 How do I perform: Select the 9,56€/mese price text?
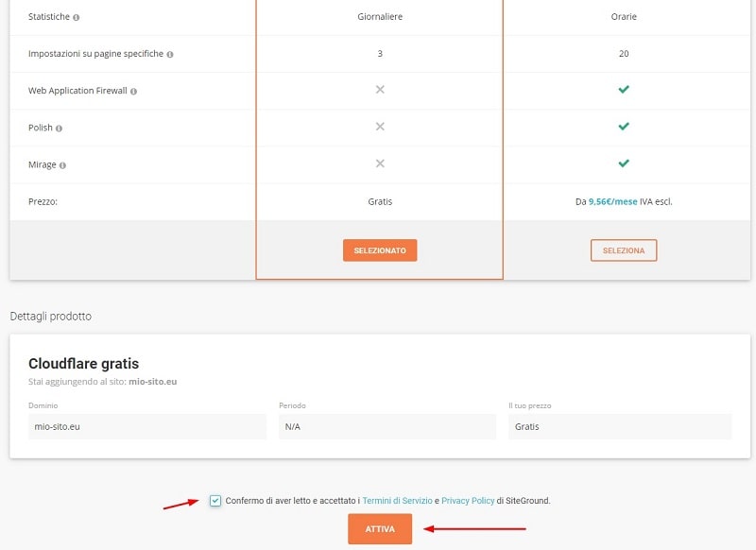[x=612, y=201]
